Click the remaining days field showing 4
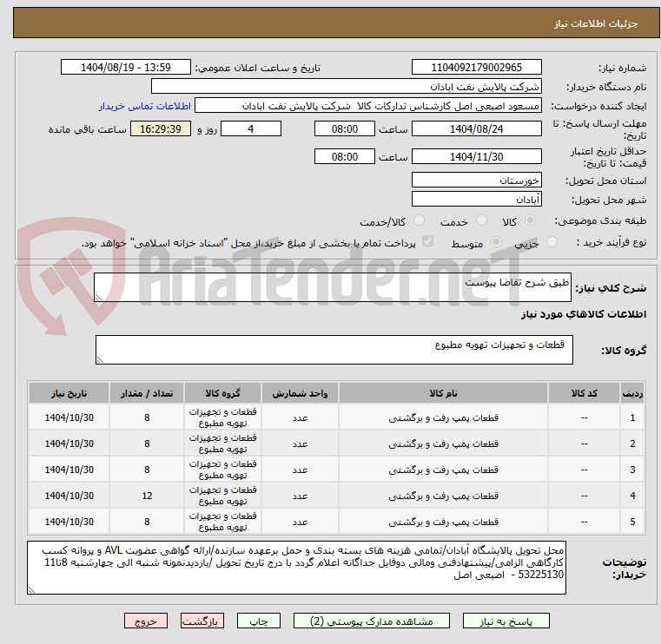 [x=251, y=128]
